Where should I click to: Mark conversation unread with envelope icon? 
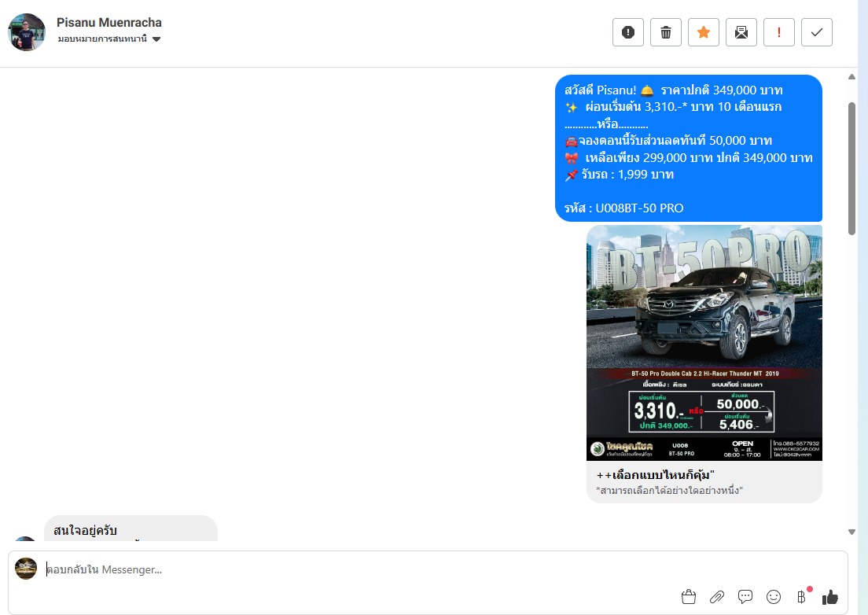point(741,32)
